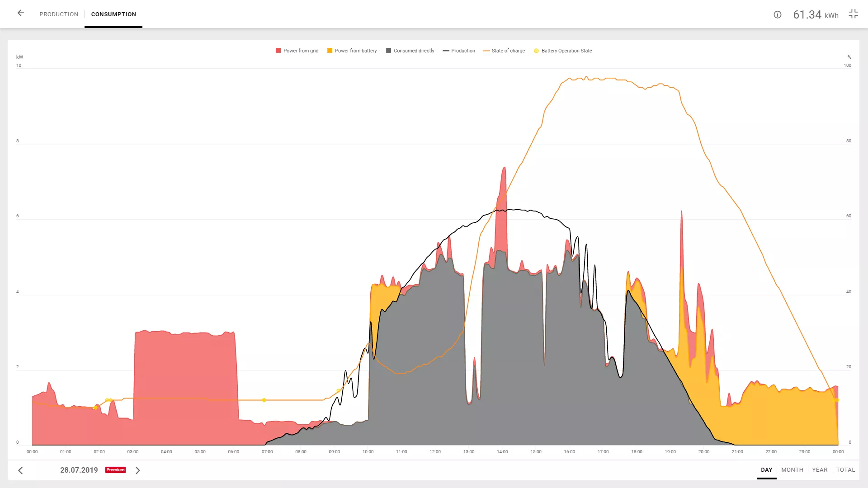868x488 pixels.
Task: Toggle Power from battery legend series
Action: pyautogui.click(x=352, y=51)
